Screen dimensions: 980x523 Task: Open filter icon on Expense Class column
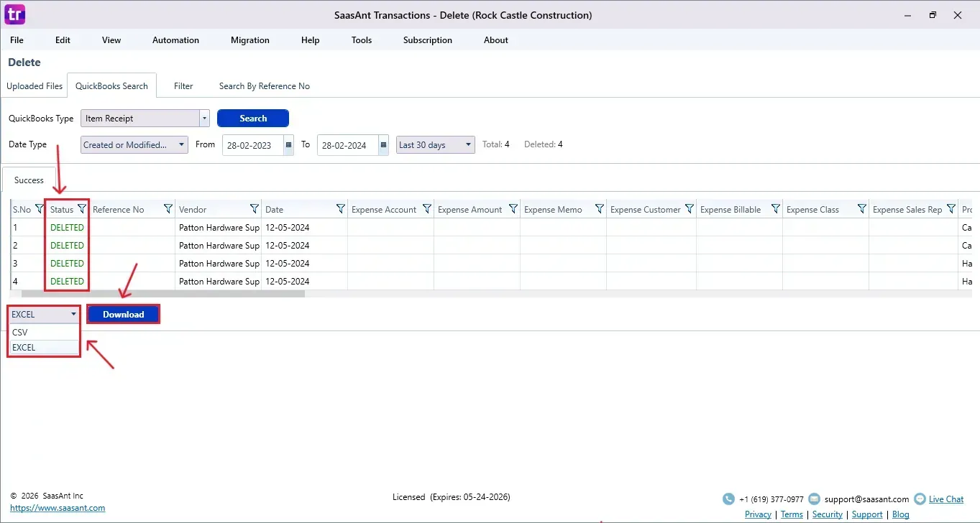click(x=862, y=209)
